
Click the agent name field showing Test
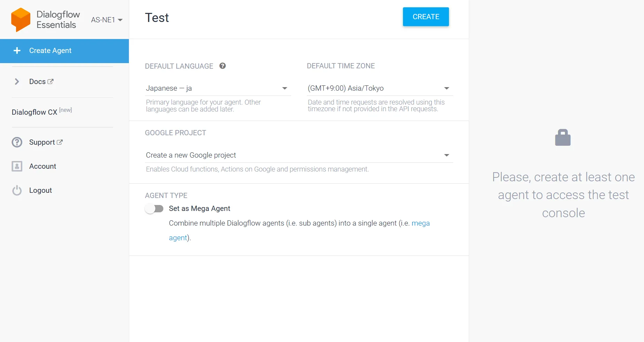[x=244, y=18]
